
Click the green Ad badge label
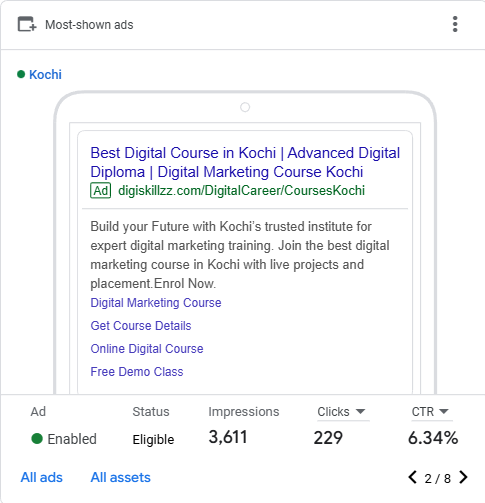tap(100, 191)
